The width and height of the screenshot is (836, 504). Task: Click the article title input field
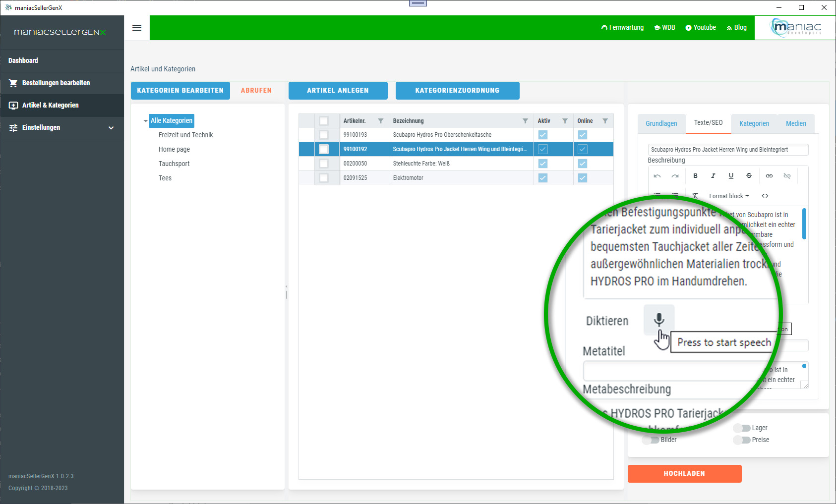coord(728,150)
